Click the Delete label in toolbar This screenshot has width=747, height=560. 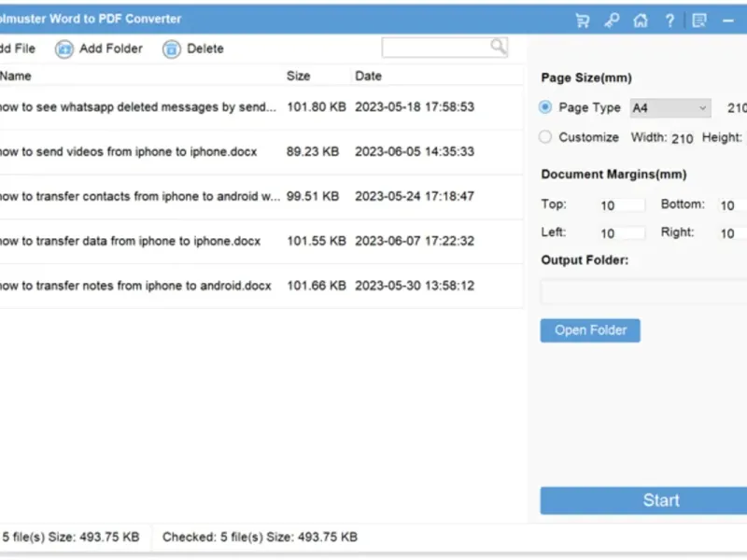[x=204, y=49]
